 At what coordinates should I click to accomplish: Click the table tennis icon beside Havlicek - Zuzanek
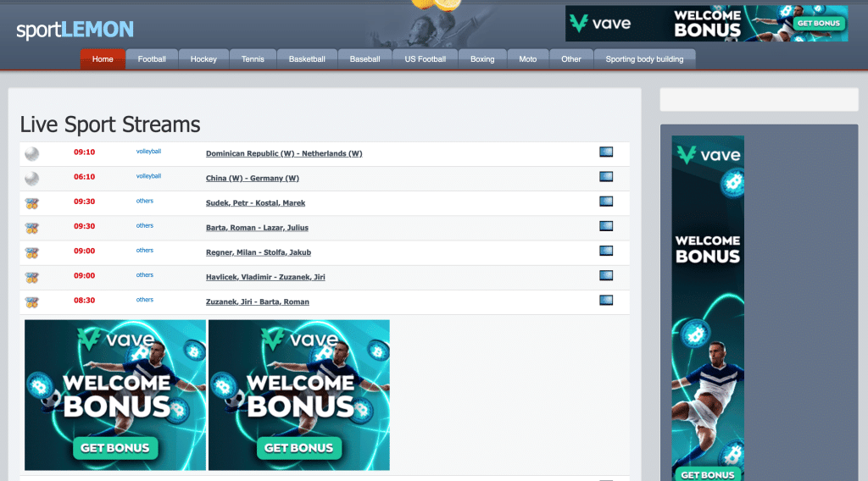click(31, 277)
